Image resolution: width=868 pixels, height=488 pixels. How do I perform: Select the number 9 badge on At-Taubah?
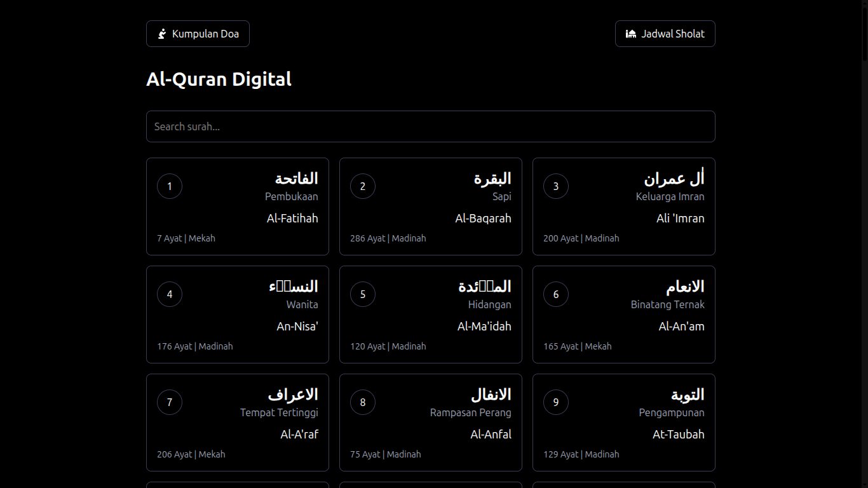(556, 402)
